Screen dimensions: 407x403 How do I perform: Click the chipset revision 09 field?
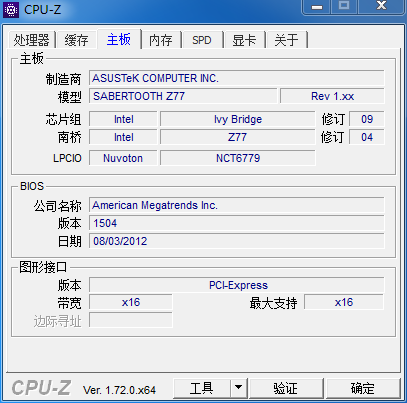coord(367,119)
